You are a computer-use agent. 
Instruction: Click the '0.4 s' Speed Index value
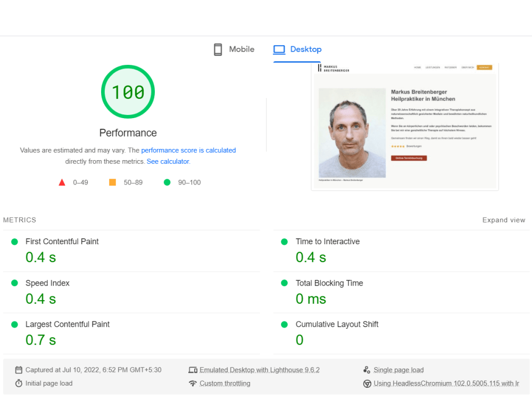41,299
